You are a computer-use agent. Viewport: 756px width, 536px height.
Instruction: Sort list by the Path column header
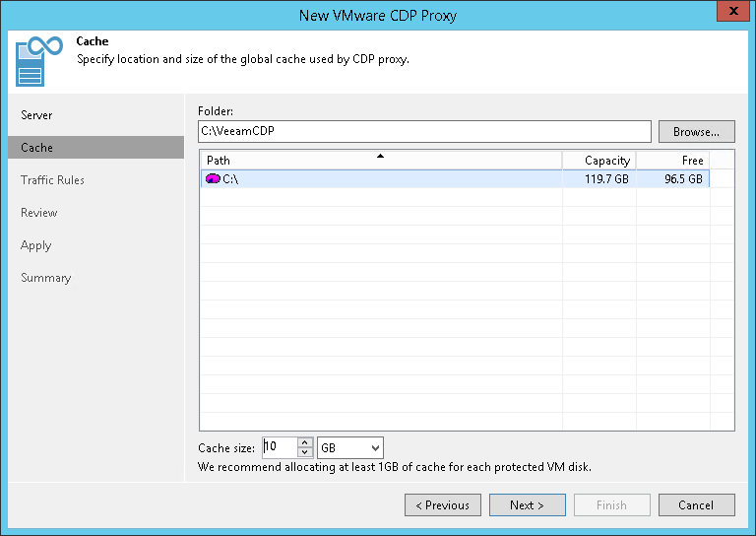(381, 161)
